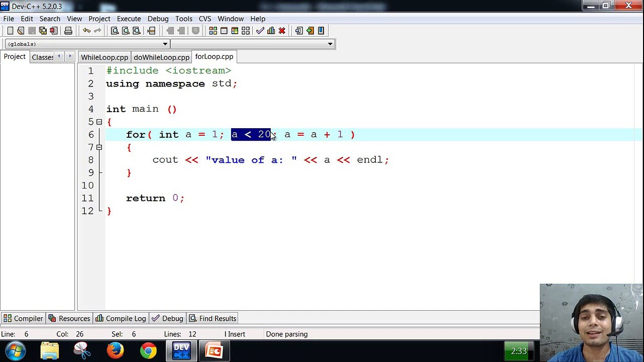Image resolution: width=644 pixels, height=362 pixels.
Task: Click the "#include <iostream>" code line
Action: coord(169,71)
